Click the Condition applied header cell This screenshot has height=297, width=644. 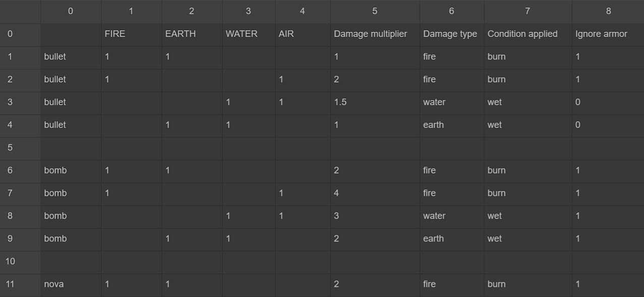[528, 34]
